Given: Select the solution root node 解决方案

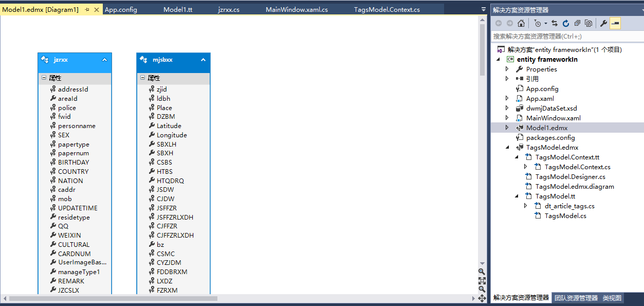Looking at the screenshot, I should (x=564, y=49).
